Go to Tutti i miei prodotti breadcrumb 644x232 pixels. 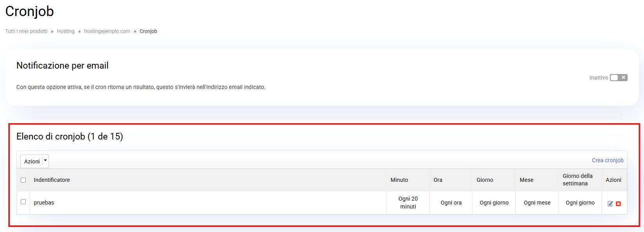point(26,31)
